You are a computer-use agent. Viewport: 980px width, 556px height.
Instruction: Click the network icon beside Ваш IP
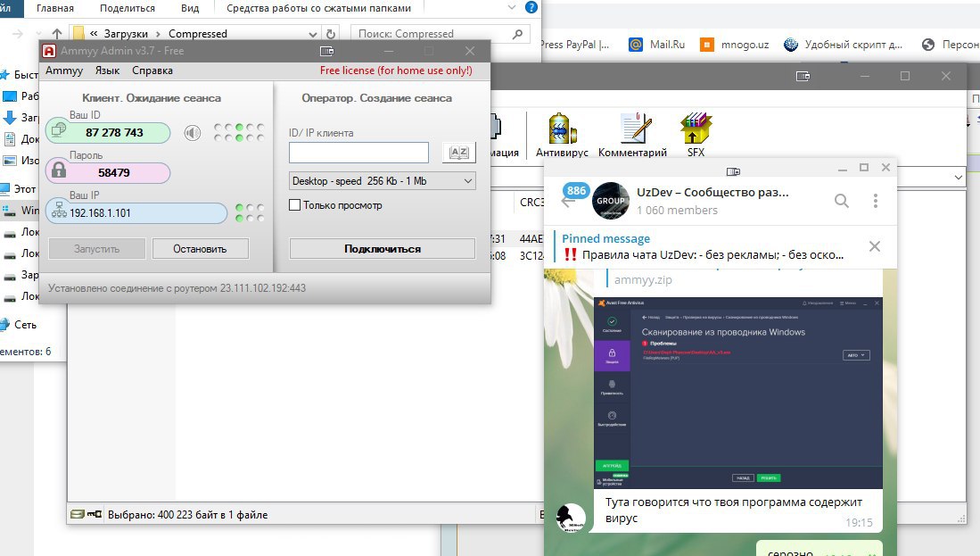[x=59, y=210]
